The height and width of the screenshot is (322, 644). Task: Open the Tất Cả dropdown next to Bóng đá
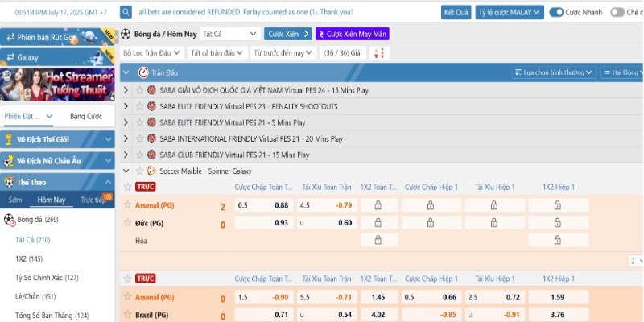(x=229, y=35)
